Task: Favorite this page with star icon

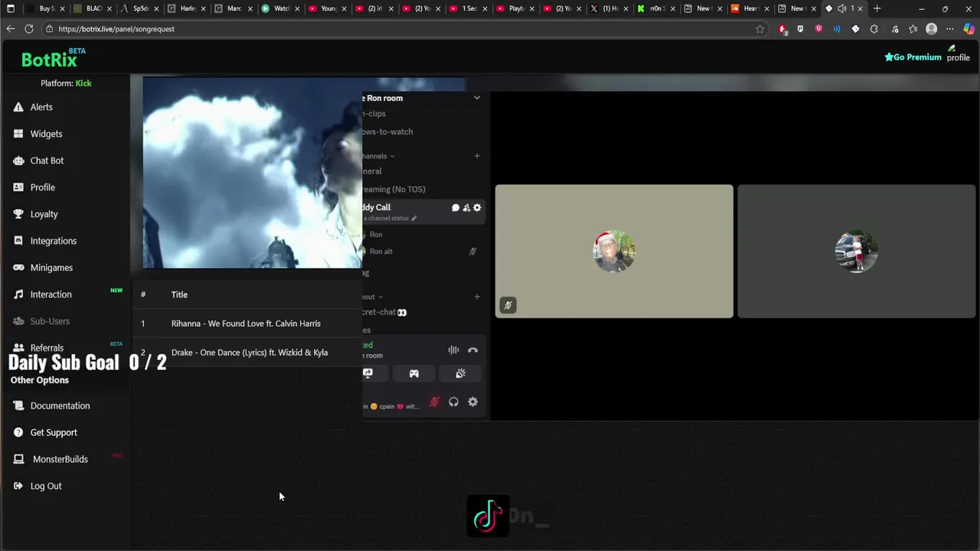Action: click(x=760, y=29)
